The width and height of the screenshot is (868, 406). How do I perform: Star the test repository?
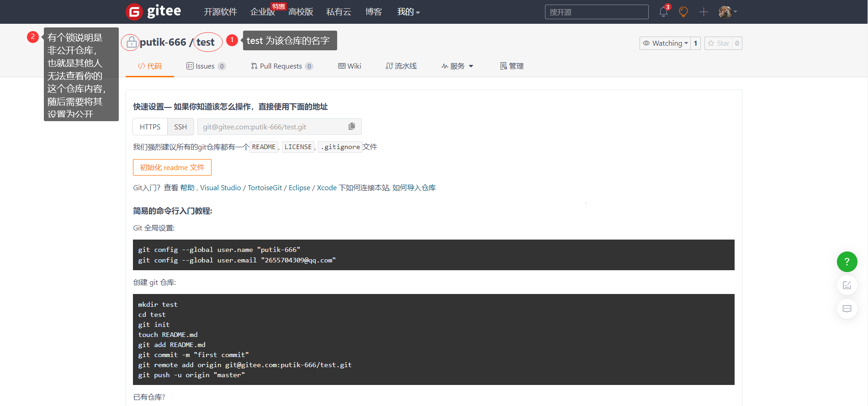coord(718,43)
